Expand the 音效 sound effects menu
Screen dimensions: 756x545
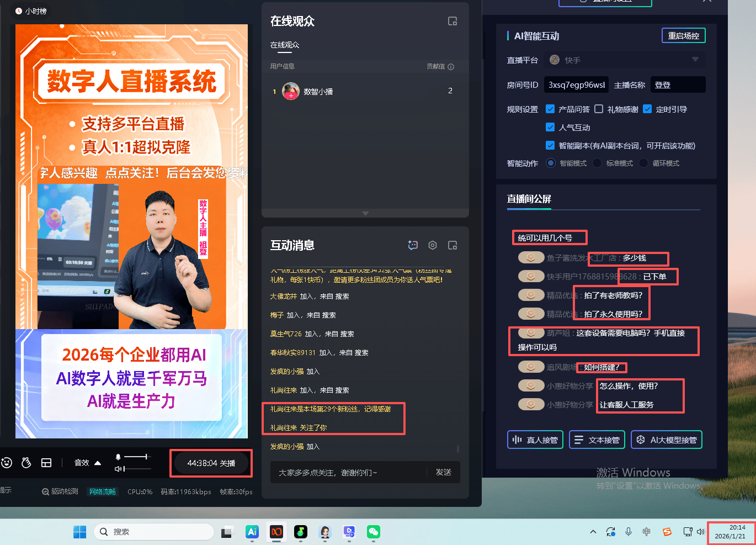point(98,463)
